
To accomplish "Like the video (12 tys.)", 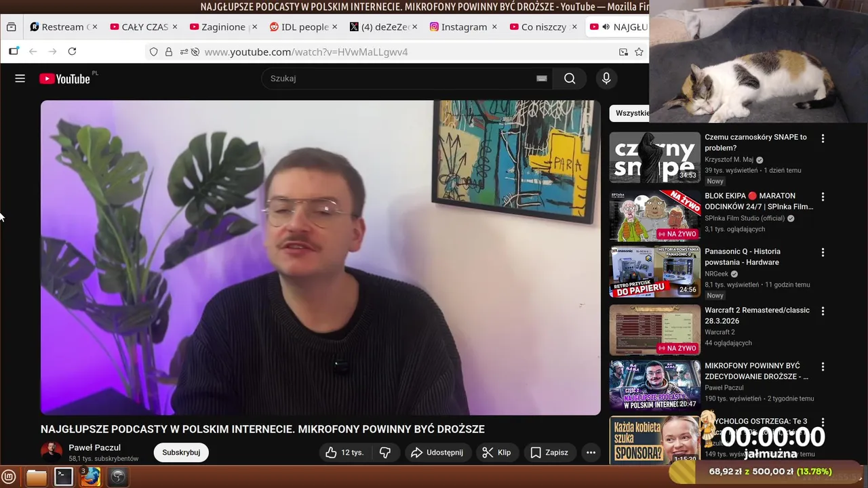I will [x=344, y=453].
